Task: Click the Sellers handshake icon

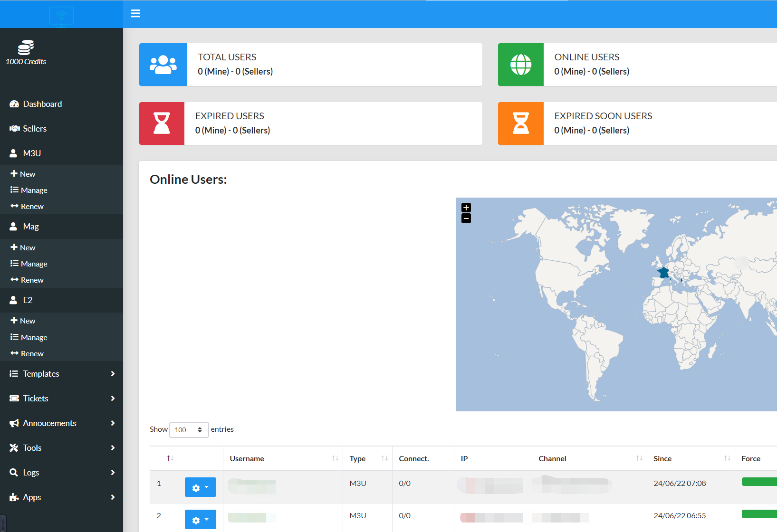Action: tap(14, 129)
